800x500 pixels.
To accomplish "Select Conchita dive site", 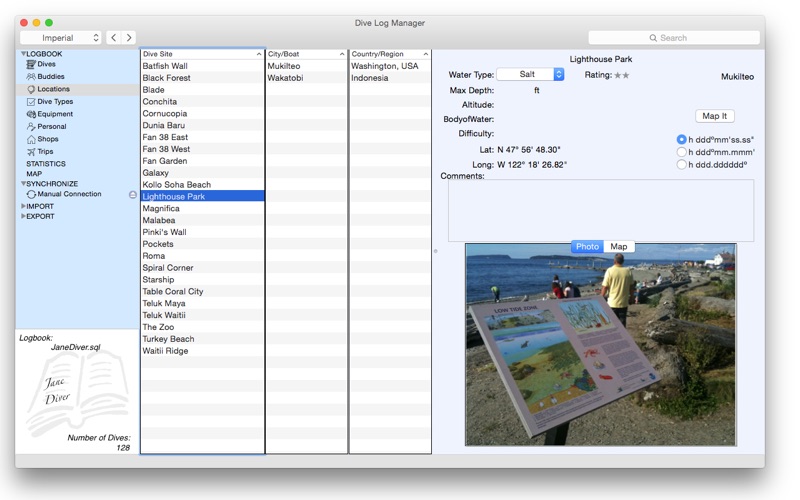I will pyautogui.click(x=202, y=102).
